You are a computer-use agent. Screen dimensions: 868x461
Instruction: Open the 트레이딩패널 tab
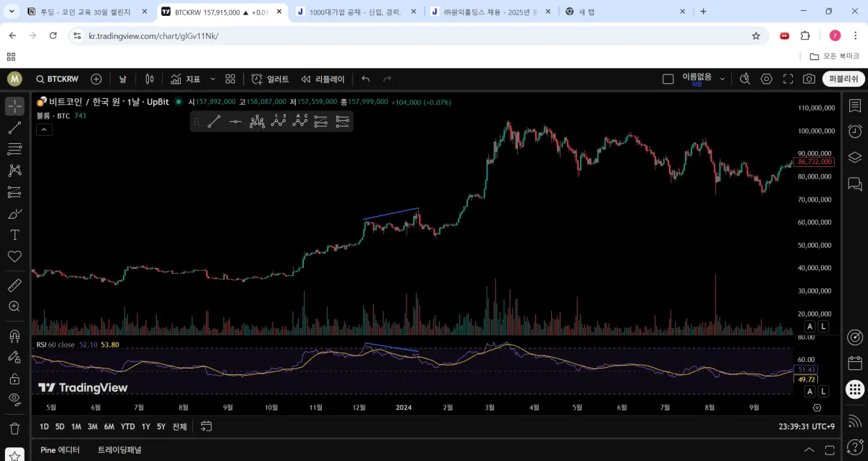119,449
